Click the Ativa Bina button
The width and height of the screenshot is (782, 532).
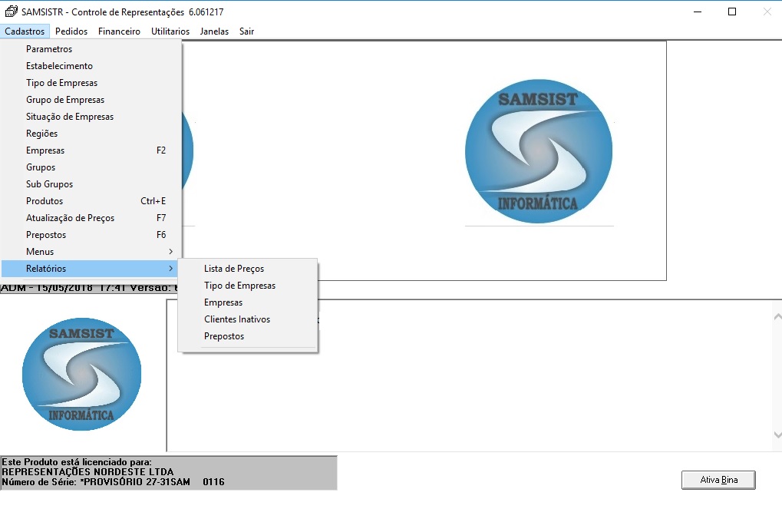coord(718,480)
